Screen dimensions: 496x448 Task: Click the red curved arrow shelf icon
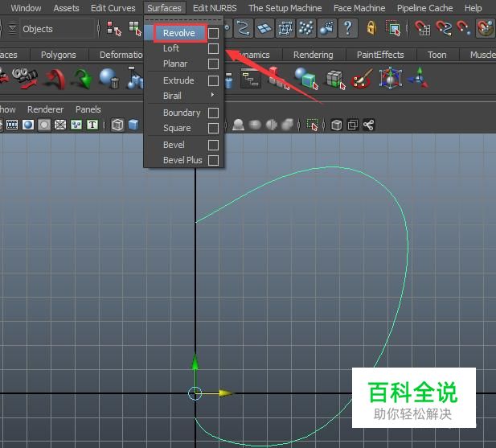[x=55, y=79]
